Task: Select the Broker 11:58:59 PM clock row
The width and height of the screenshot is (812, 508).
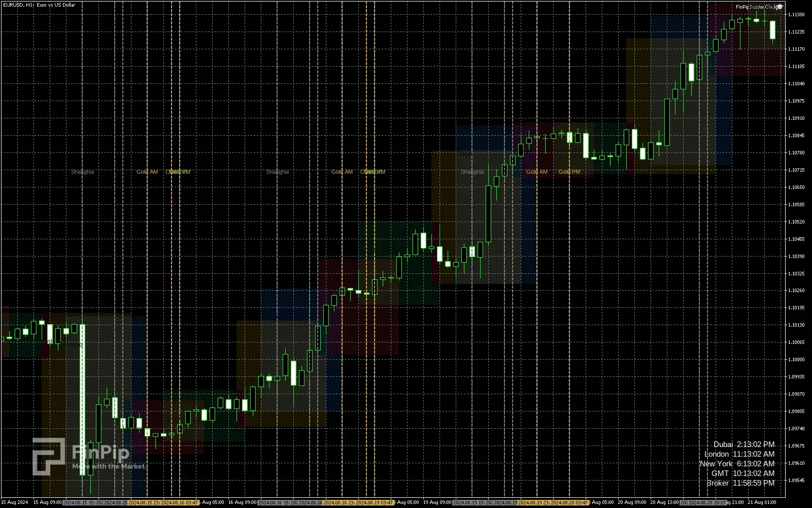Action: click(x=740, y=483)
